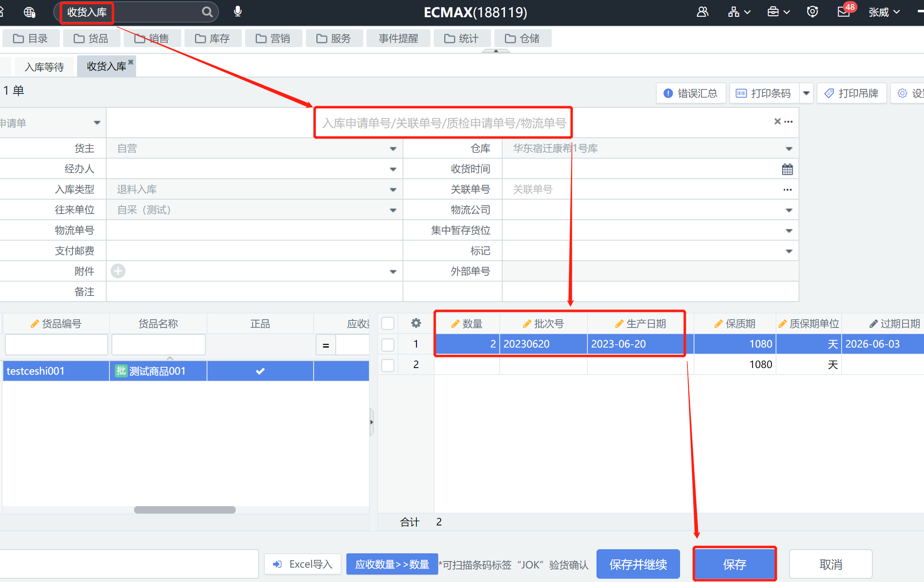This screenshot has height=582, width=924.
Task: Collapse the menu bar with up arrow
Action: tap(496, 51)
